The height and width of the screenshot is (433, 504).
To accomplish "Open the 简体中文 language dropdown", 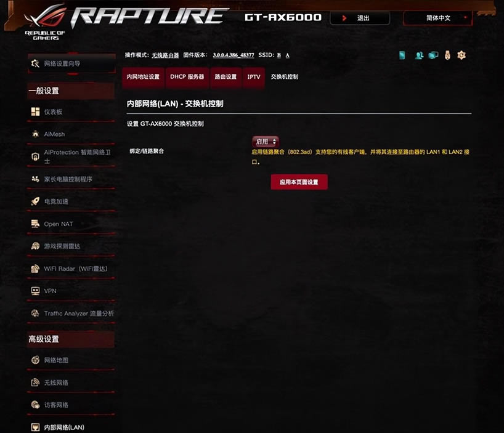I will (x=438, y=18).
